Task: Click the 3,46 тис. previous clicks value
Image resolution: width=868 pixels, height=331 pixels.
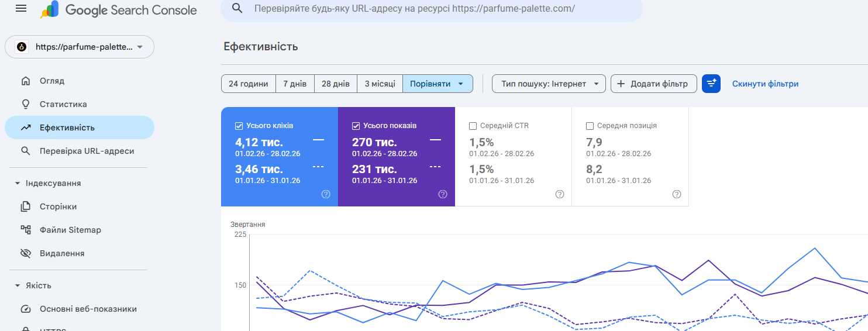Action: [259, 169]
